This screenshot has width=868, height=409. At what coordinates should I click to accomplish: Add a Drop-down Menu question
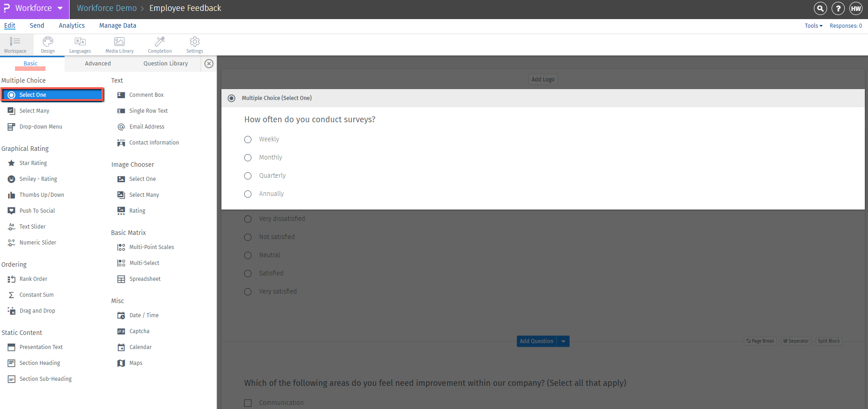40,126
